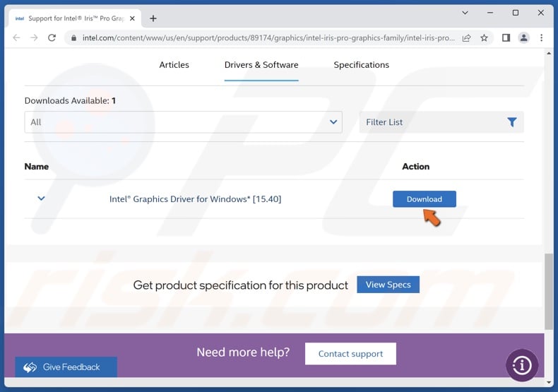This screenshot has width=558, height=392.
Task: Click the Name column header
Action: [36, 167]
